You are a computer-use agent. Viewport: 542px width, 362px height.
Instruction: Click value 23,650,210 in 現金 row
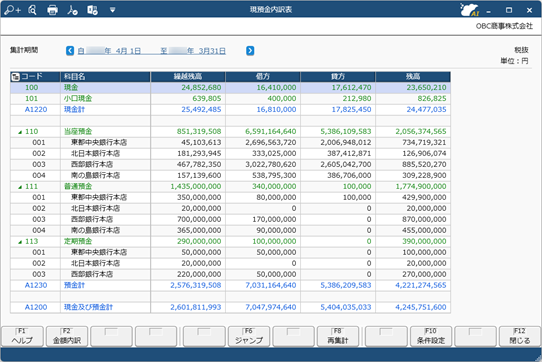pos(426,87)
